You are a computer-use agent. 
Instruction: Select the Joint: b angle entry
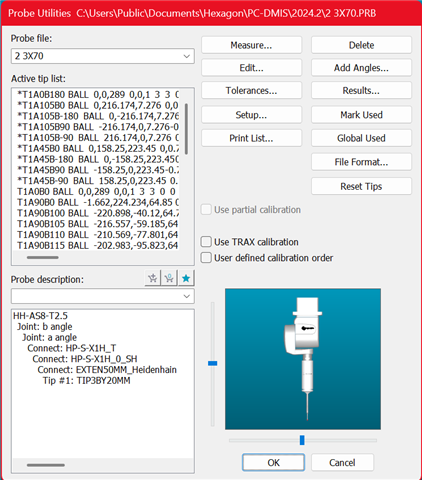(x=45, y=327)
